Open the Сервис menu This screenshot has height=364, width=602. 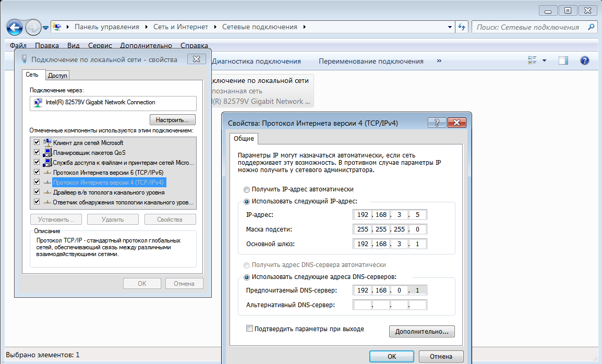click(100, 46)
